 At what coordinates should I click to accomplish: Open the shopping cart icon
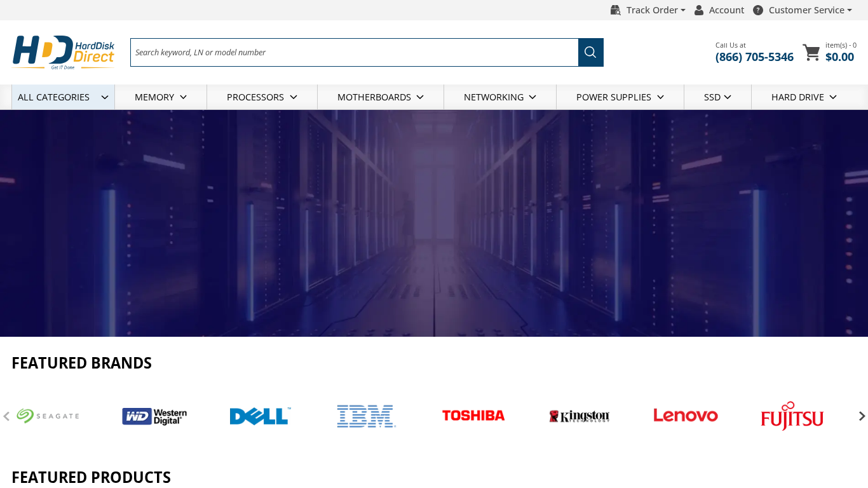pyautogui.click(x=811, y=53)
